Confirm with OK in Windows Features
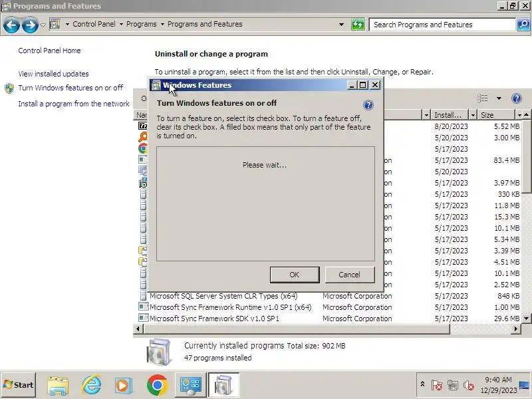Viewport: 532px width, 399px height. coord(295,275)
